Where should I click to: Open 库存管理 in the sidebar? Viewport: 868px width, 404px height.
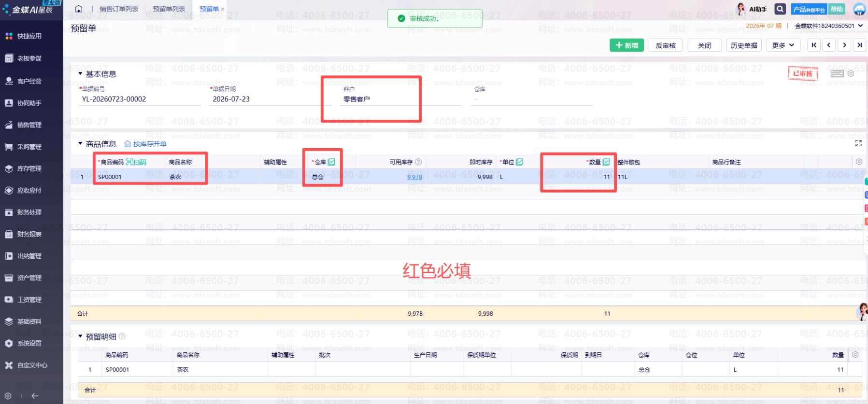point(29,168)
